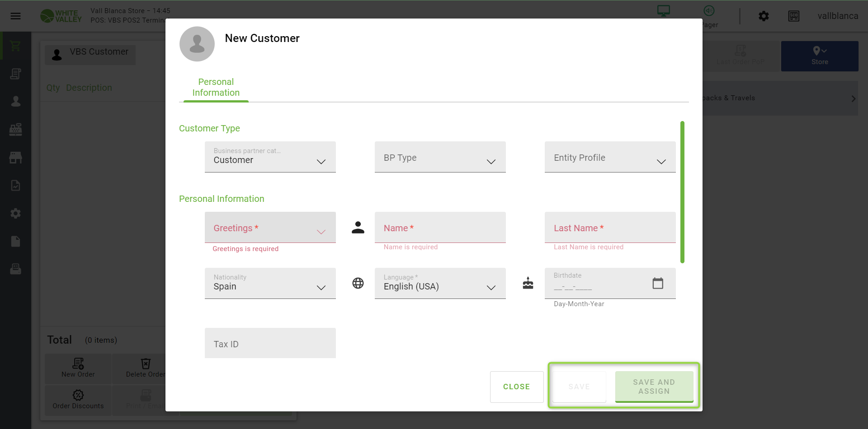Expand the Entity Profile dropdown
This screenshot has height=429, width=868.
pos(610,157)
